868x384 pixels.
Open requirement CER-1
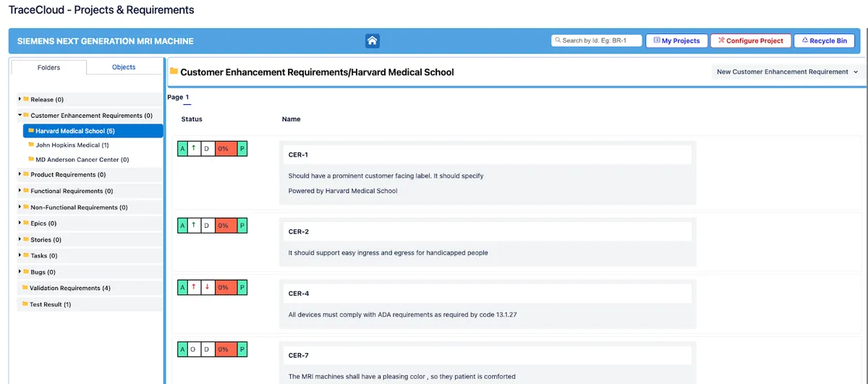pos(299,155)
